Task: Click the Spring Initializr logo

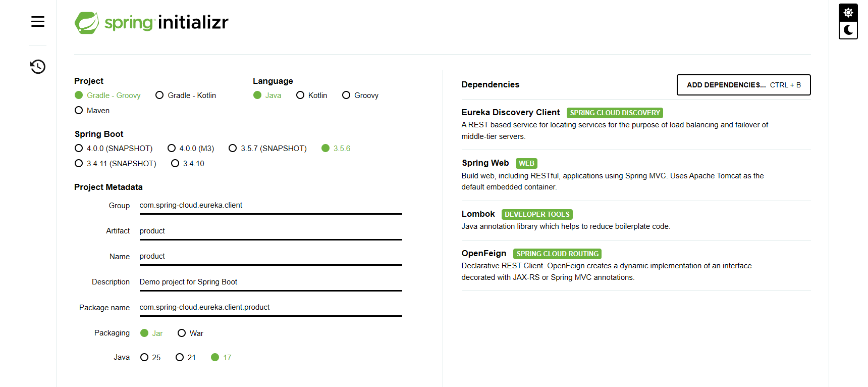Action: [x=151, y=23]
